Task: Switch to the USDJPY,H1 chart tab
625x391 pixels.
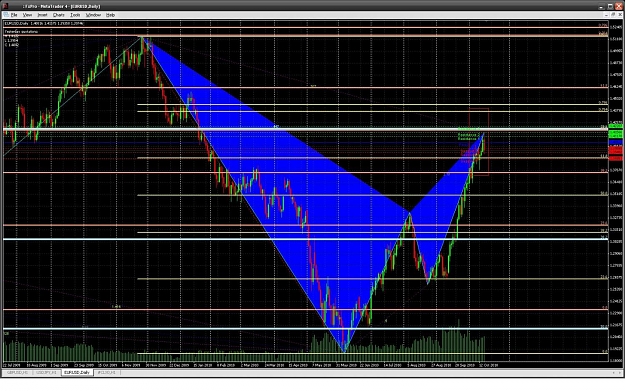Action: (46, 372)
